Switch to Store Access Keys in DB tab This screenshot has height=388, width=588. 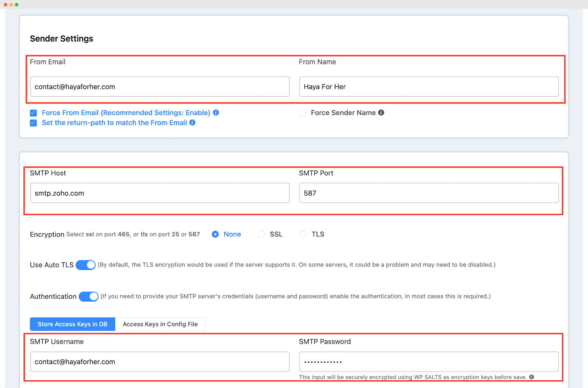click(72, 324)
